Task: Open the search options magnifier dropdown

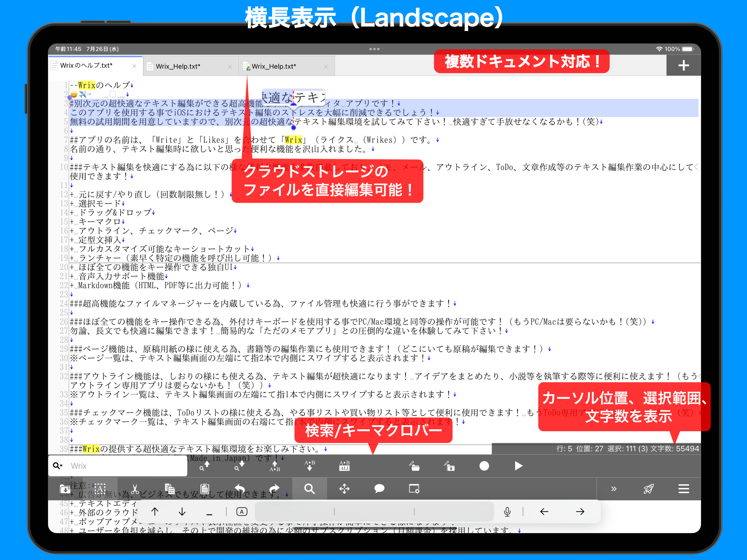Action: (x=57, y=466)
